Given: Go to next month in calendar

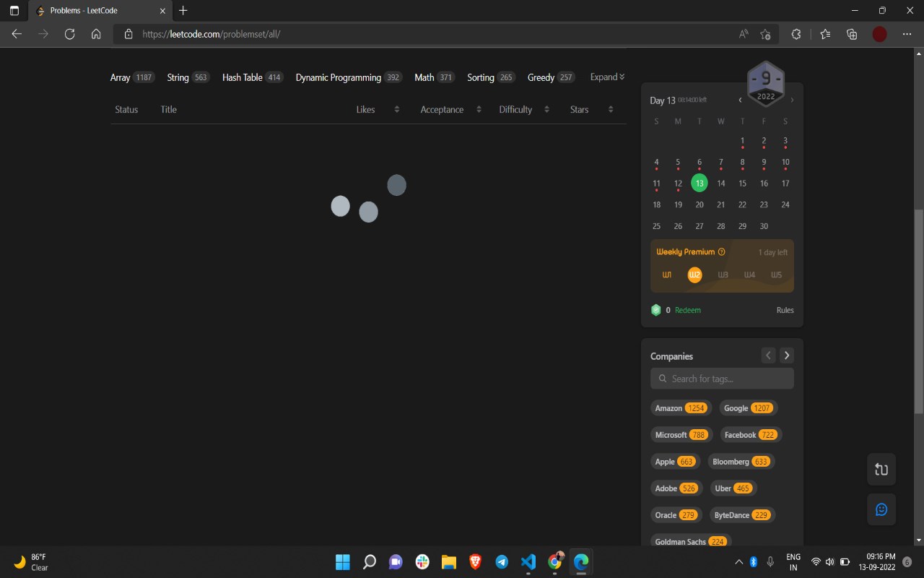Looking at the screenshot, I should pos(792,100).
